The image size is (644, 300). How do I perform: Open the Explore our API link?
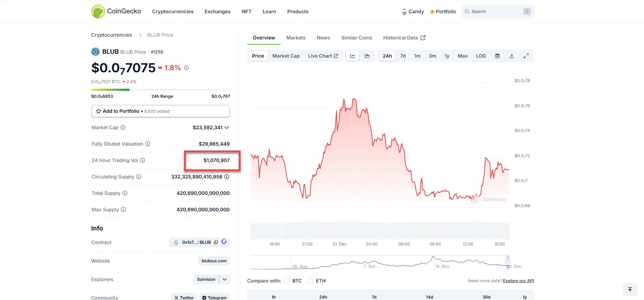(x=518, y=281)
